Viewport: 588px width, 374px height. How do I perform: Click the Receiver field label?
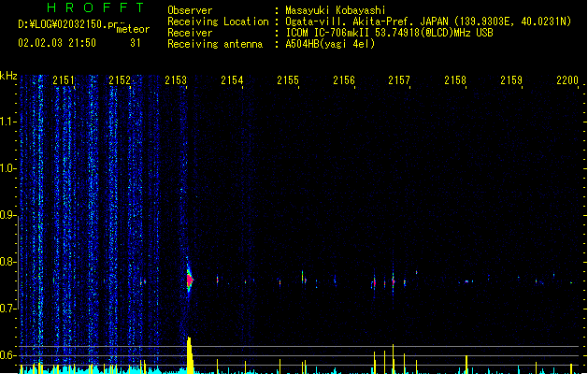click(x=190, y=33)
